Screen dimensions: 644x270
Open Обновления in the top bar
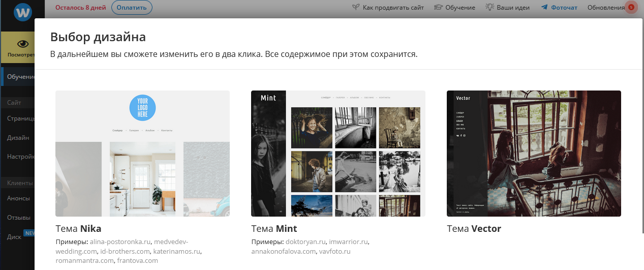(605, 8)
